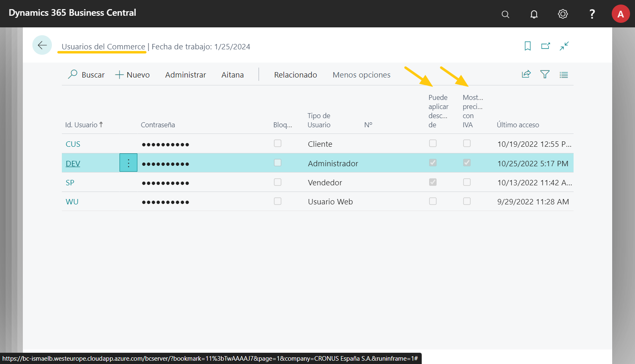
Task: Toggle Bloqueado checkbox for DEV
Action: (x=278, y=163)
